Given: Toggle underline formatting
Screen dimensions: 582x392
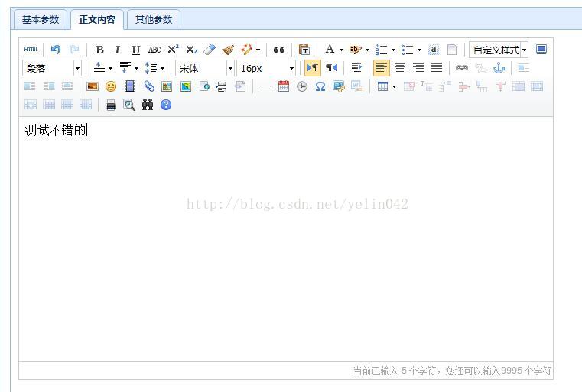Looking at the screenshot, I should (136, 50).
